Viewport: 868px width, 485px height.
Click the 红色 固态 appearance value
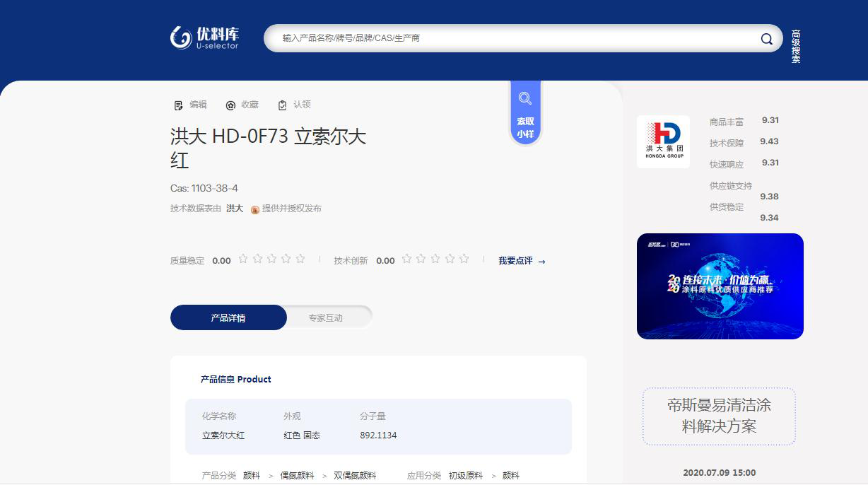tap(302, 436)
